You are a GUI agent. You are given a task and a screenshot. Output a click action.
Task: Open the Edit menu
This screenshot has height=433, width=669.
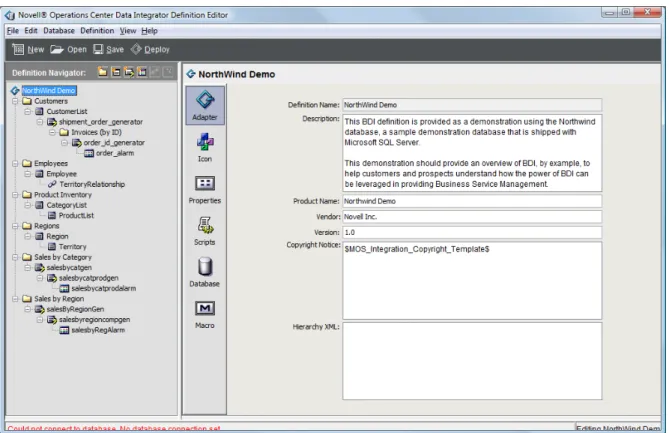point(31,31)
